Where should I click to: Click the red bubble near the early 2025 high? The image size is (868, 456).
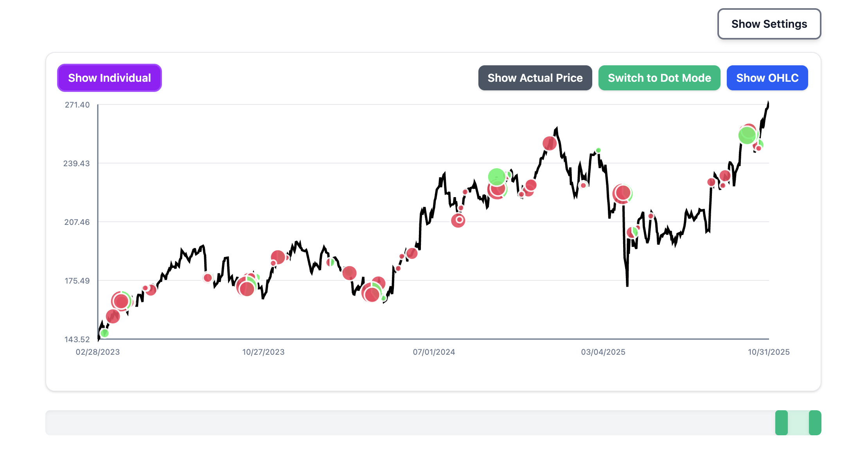tap(550, 144)
